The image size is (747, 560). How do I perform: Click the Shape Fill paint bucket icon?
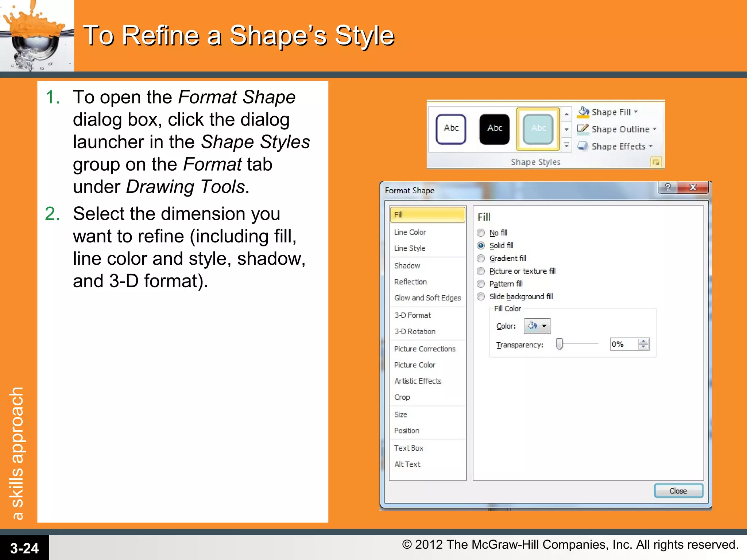tap(583, 112)
